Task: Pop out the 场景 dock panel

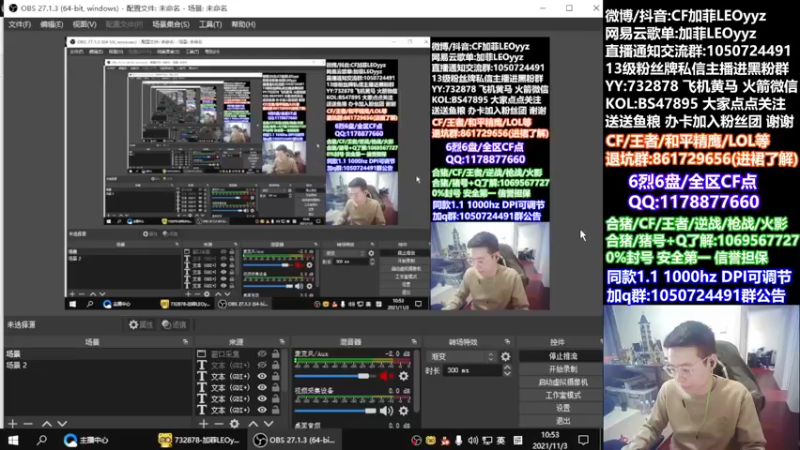Action: (x=185, y=341)
